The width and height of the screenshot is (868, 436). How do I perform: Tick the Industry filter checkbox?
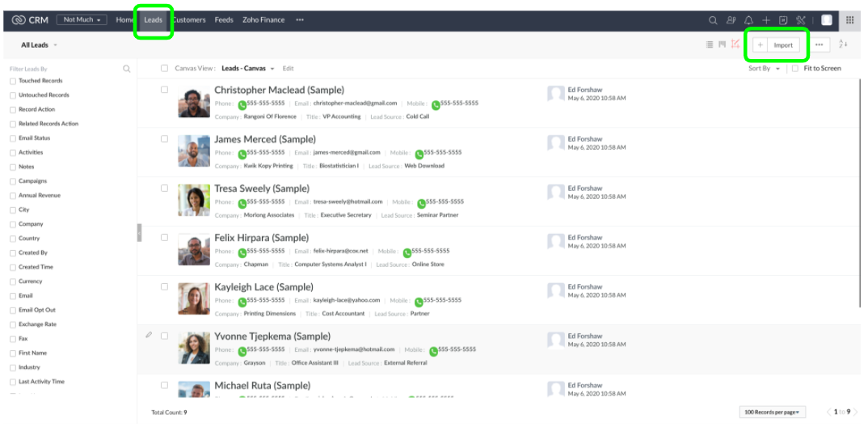tap(13, 367)
